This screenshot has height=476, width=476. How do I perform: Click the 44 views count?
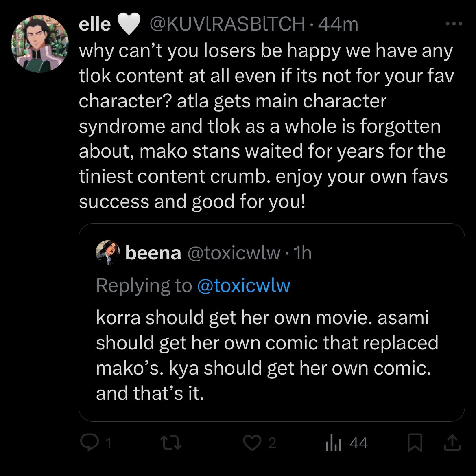358,443
